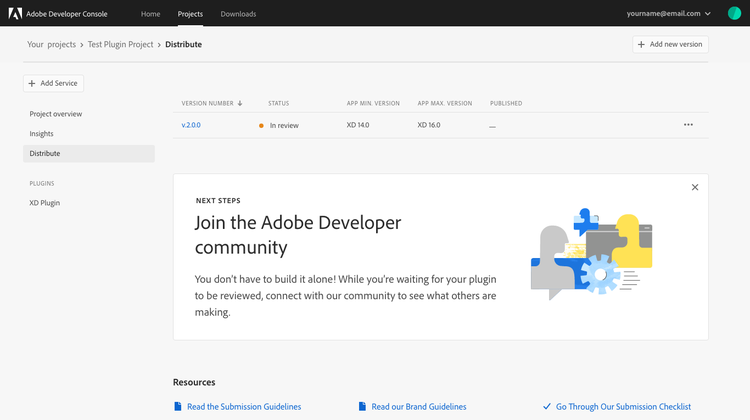
Task: Click the NEXT STEPS label
Action: click(x=218, y=200)
